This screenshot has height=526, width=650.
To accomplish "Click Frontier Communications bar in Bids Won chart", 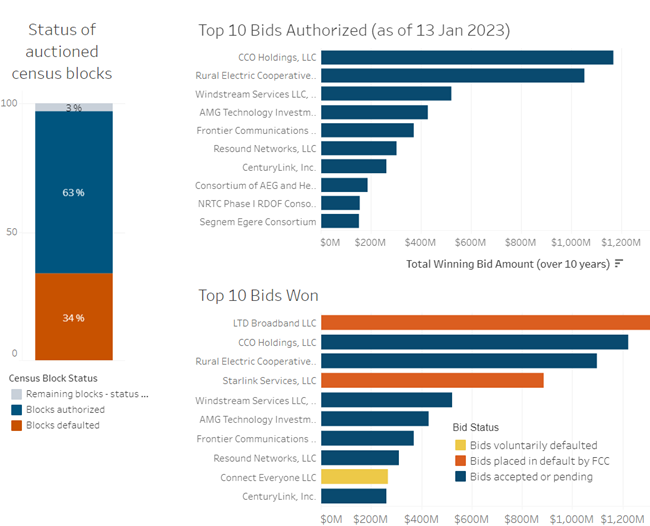I will 368,439.
